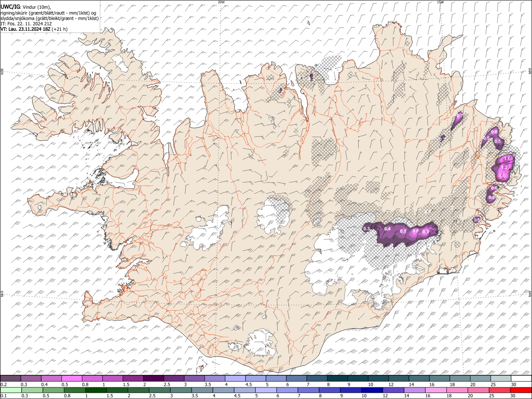The width and height of the screenshot is (532, 399).
Task: Click the 'VT: Lau. 23.11.2024 18Z' valid time
Action: 26,29
